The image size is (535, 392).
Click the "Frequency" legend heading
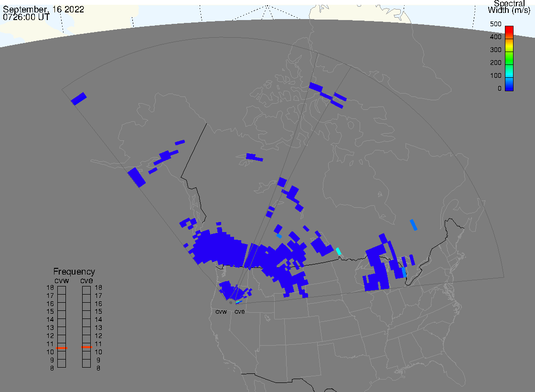[x=74, y=272]
